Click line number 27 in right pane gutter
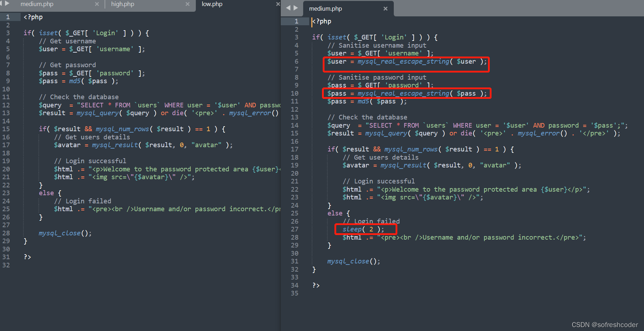The height and width of the screenshot is (331, 644). click(x=295, y=229)
